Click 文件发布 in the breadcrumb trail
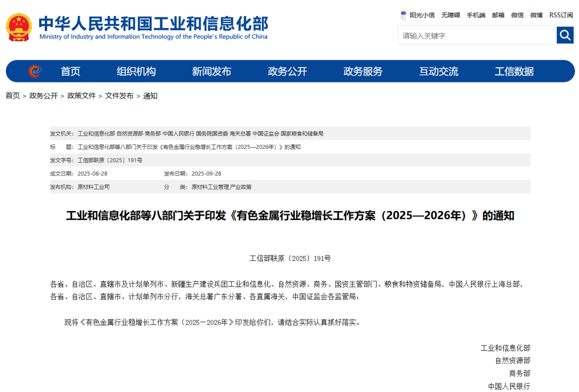The width and height of the screenshot is (579, 392). pos(119,96)
